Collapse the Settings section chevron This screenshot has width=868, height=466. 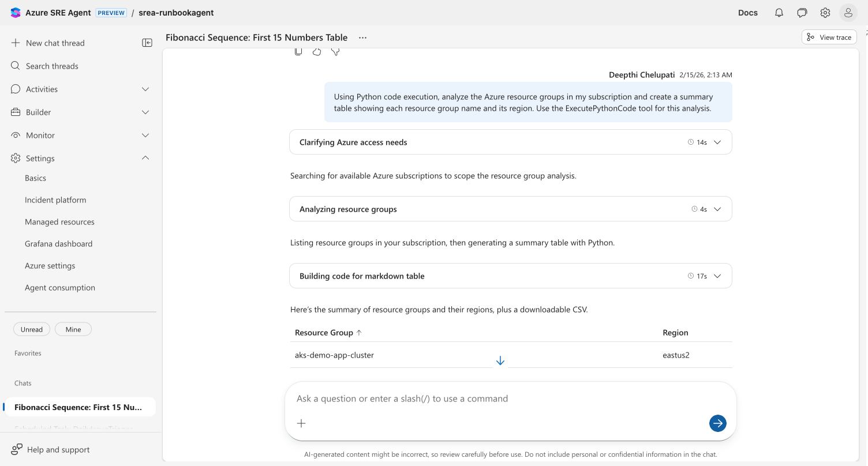(x=145, y=158)
